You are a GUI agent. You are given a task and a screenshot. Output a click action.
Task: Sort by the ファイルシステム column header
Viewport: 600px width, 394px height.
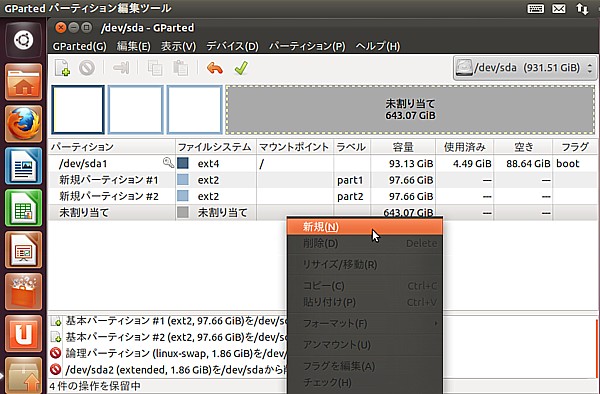click(x=216, y=147)
